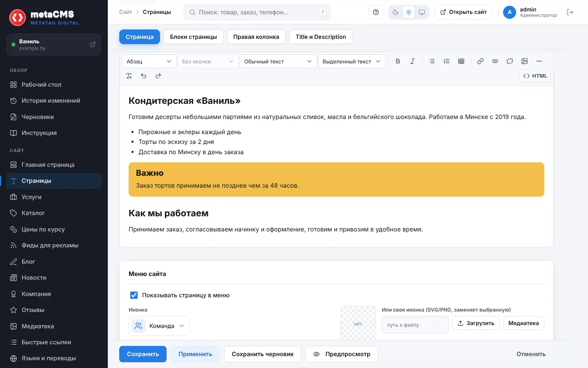This screenshot has width=588, height=368.
Task: Insert a link with chain icon
Action: coord(480,61)
